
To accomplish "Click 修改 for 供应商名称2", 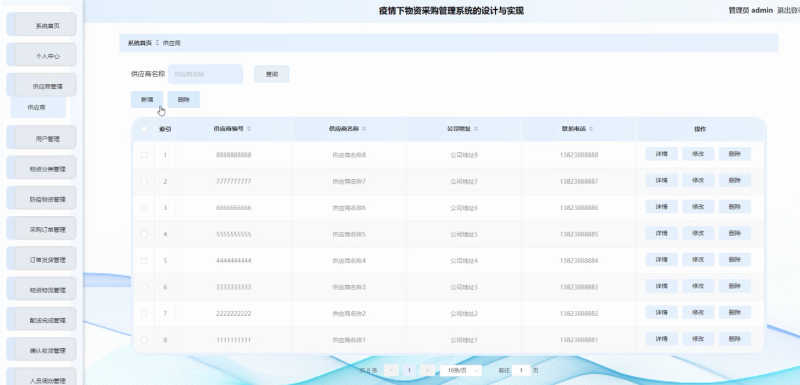I will point(698,312).
